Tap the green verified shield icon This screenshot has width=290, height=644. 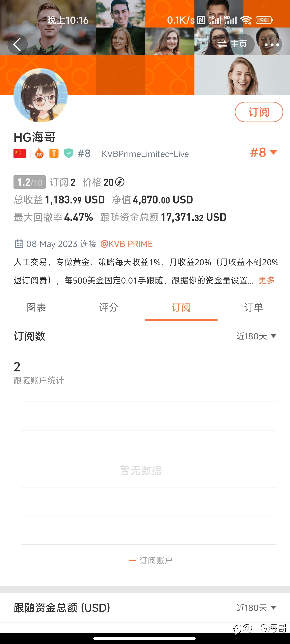pyautogui.click(x=68, y=153)
